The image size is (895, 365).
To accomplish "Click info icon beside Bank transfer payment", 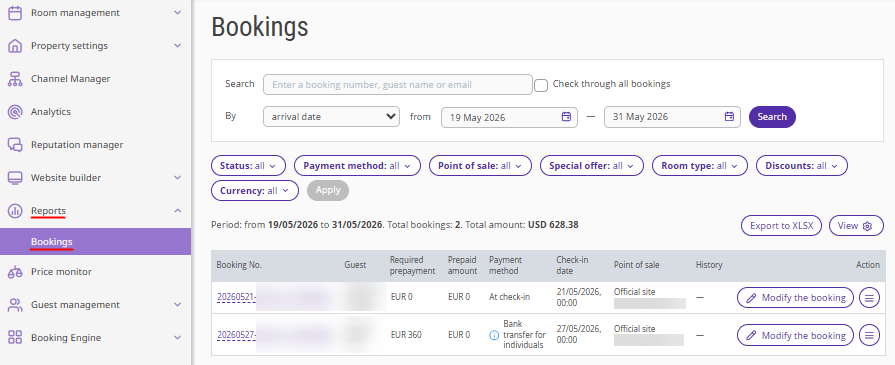I will click(x=494, y=335).
